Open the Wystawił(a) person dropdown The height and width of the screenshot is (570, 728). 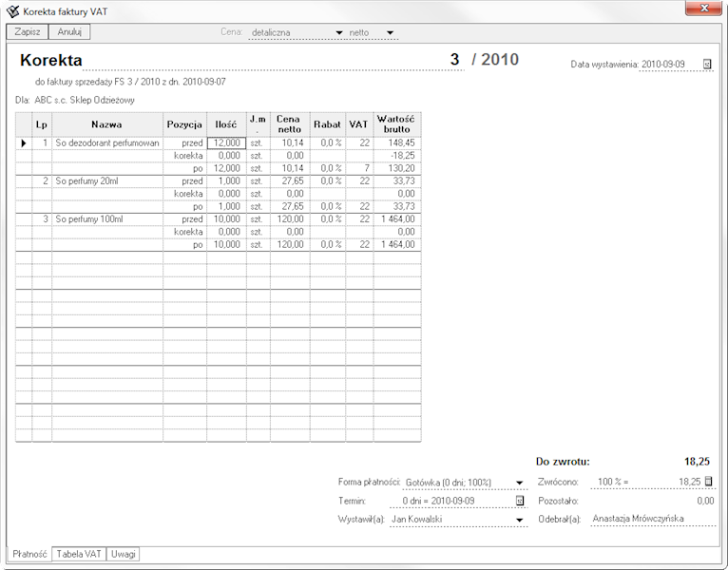520,521
